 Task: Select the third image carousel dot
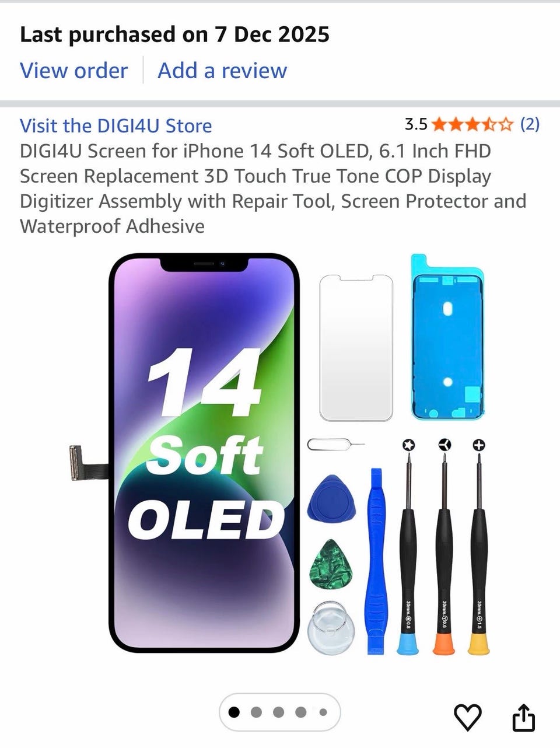pyautogui.click(x=278, y=712)
